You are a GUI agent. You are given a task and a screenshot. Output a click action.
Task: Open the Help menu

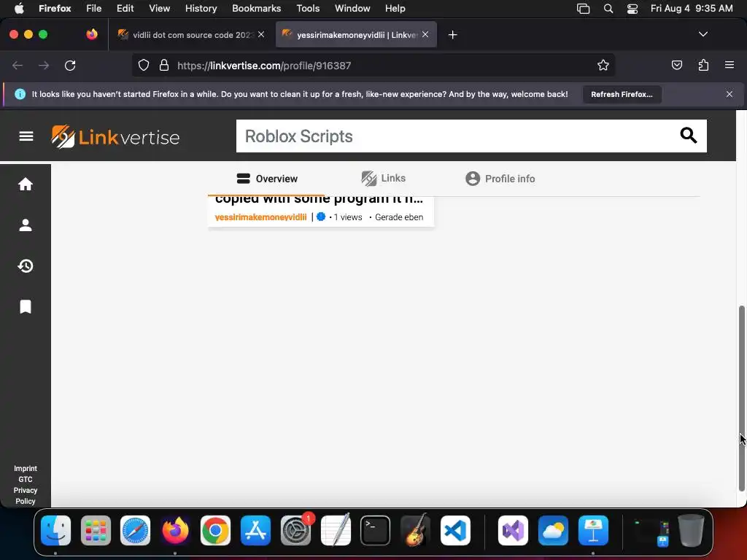[395, 9]
